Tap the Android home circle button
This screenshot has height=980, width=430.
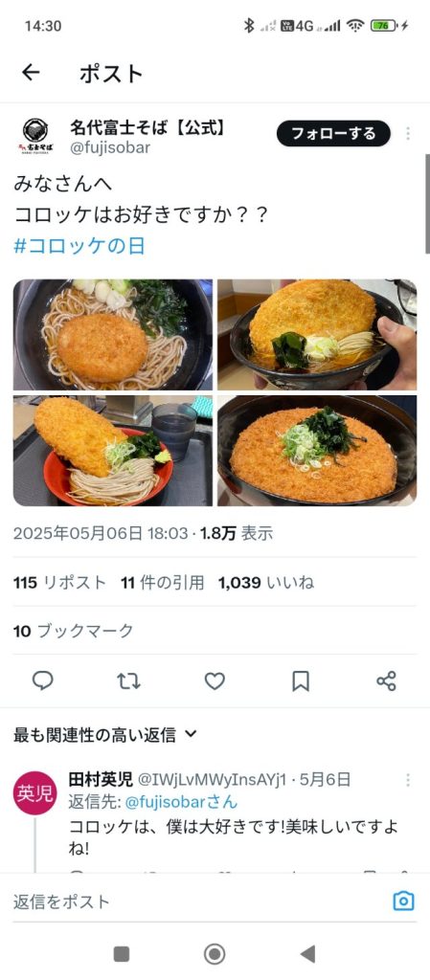click(215, 954)
